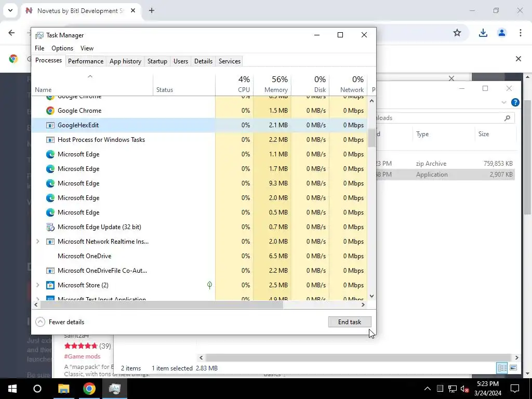This screenshot has height=399, width=532.
Task: Open Chrome profile avatar icon
Action: pyautogui.click(x=501, y=33)
